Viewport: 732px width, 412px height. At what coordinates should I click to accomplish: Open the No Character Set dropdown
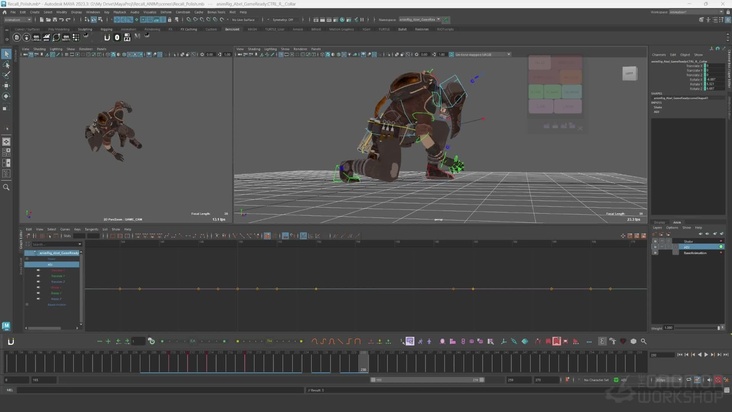pyautogui.click(x=596, y=380)
